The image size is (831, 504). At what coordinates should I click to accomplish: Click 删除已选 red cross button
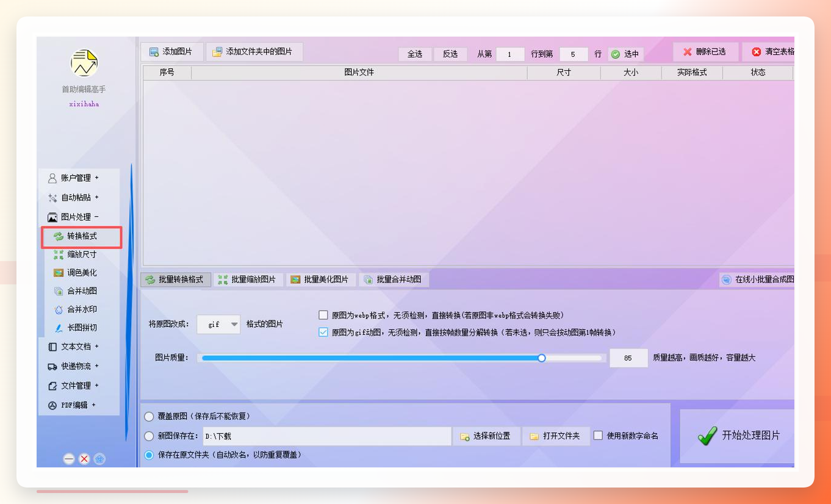tap(705, 52)
